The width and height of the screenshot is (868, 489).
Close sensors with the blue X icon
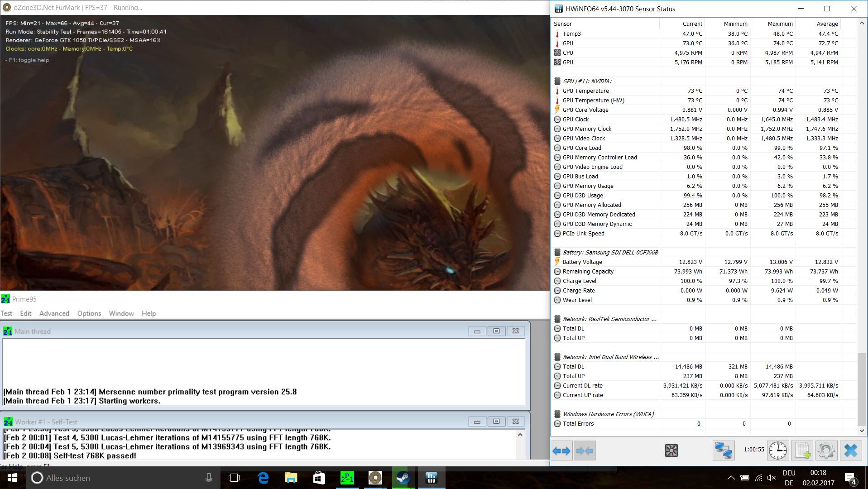(851, 451)
